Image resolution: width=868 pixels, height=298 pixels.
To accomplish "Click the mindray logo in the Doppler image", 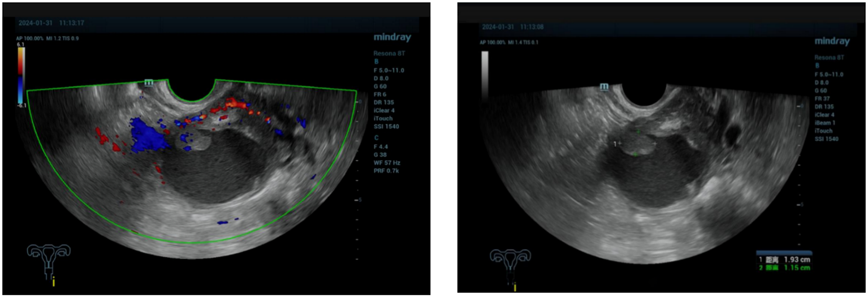I will coord(392,38).
